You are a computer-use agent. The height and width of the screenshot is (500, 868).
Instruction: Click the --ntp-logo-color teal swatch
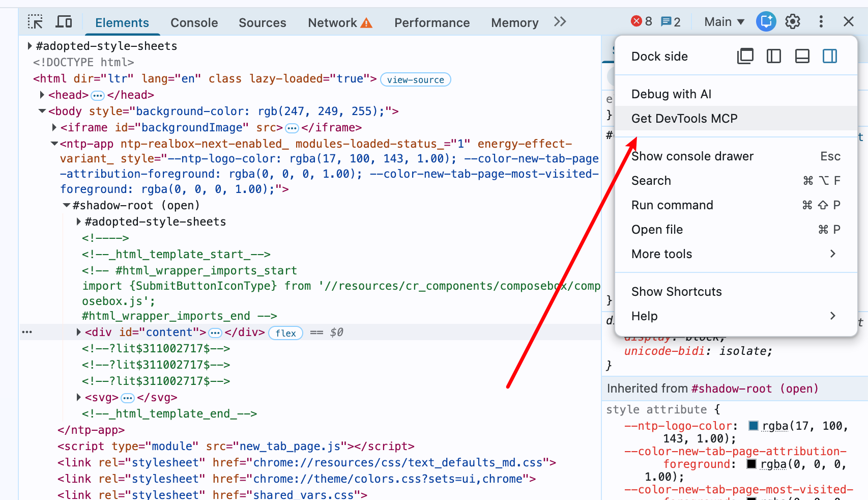[x=754, y=426]
